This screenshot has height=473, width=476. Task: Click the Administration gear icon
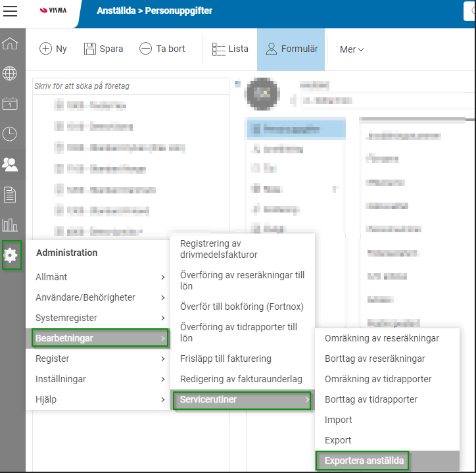(x=11, y=255)
